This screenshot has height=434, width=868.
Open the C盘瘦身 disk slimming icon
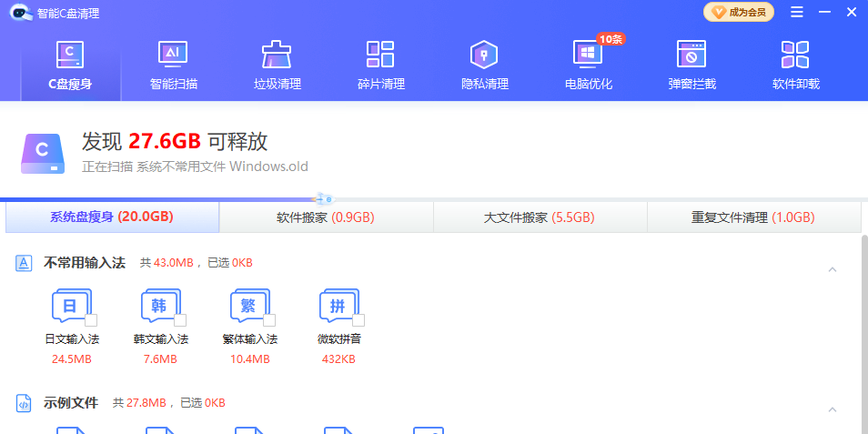point(70,55)
